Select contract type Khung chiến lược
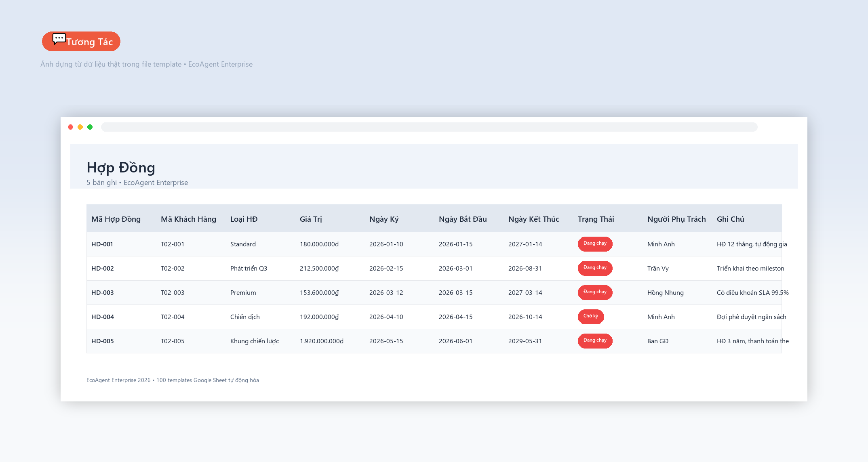Image resolution: width=868 pixels, height=462 pixels. pyautogui.click(x=255, y=341)
